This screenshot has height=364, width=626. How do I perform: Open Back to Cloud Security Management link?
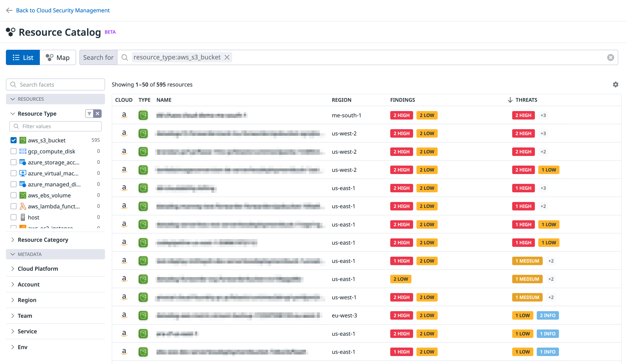tap(63, 10)
